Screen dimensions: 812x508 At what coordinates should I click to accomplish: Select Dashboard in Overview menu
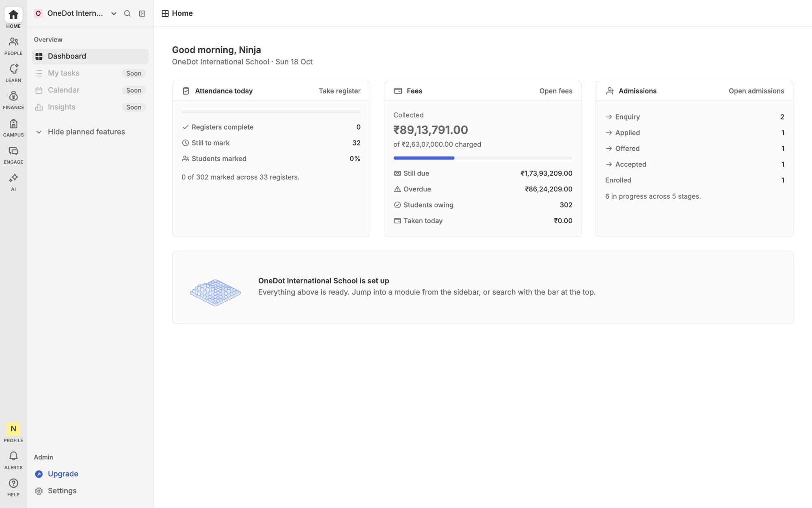coord(90,56)
